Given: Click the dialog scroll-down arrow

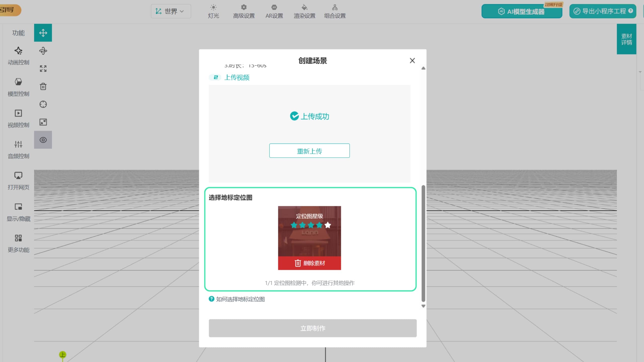Looking at the screenshot, I should click(423, 306).
